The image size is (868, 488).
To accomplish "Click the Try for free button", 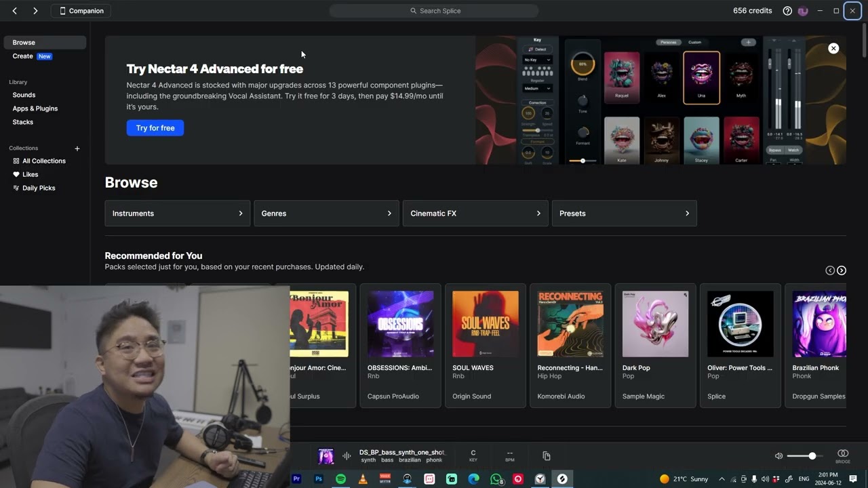I will pos(155,128).
